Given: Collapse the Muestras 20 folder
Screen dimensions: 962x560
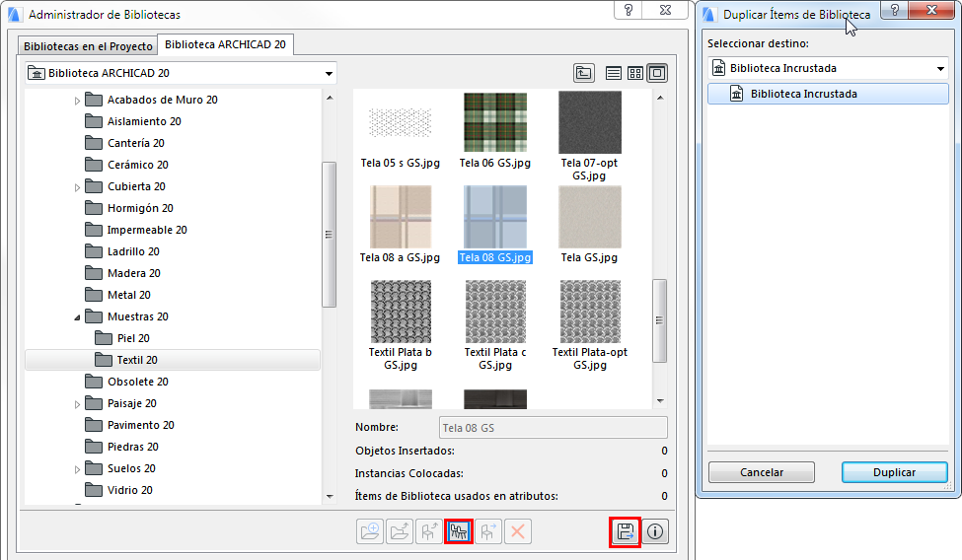Looking at the screenshot, I should point(78,317).
